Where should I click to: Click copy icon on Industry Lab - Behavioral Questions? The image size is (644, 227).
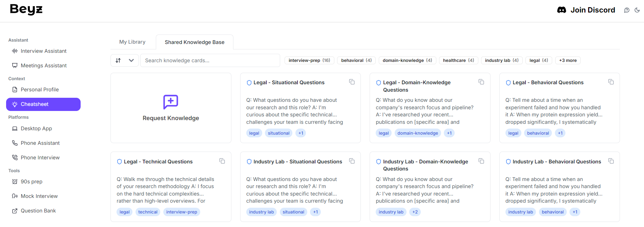pyautogui.click(x=611, y=161)
